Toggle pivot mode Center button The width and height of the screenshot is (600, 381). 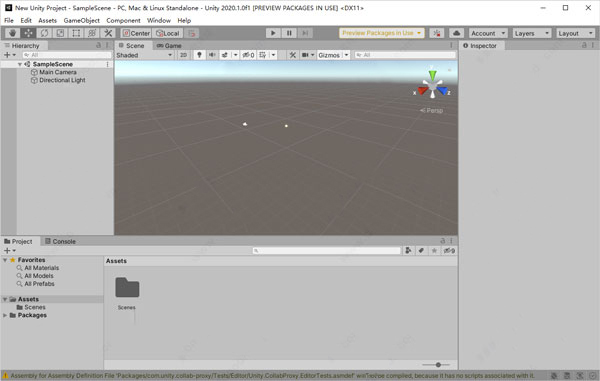pos(136,33)
